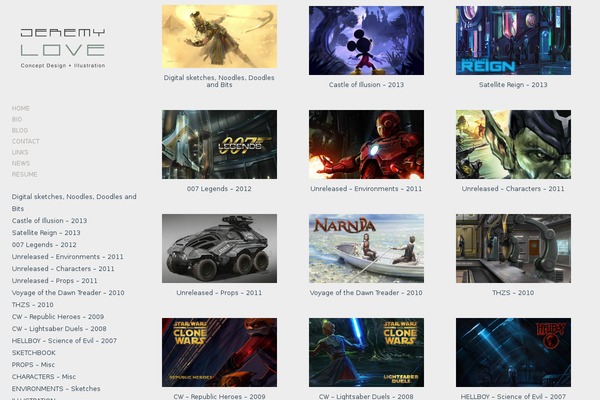The height and width of the screenshot is (400, 600).
Task: Click caption Unreleased – Environments – 2011
Action: point(366,189)
